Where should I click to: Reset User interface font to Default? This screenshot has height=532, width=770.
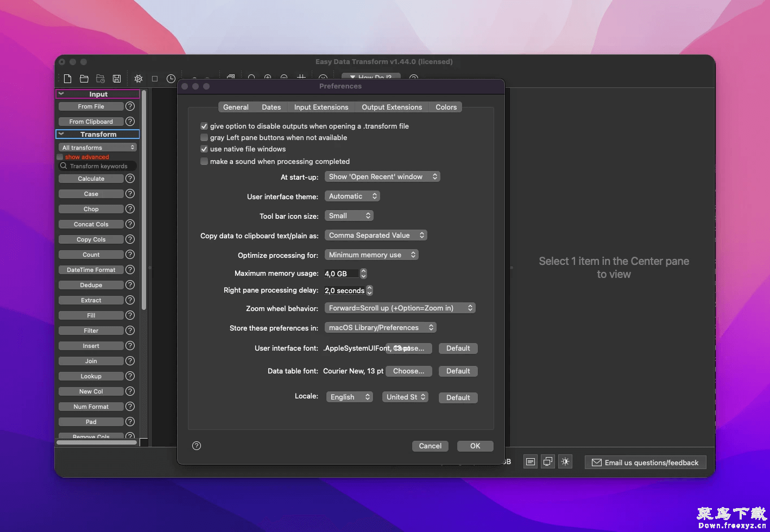click(458, 348)
